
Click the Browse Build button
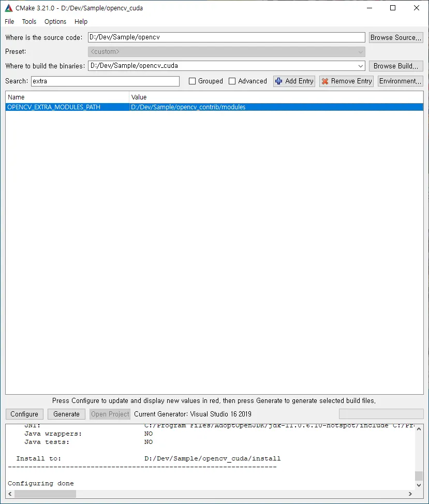click(x=395, y=66)
